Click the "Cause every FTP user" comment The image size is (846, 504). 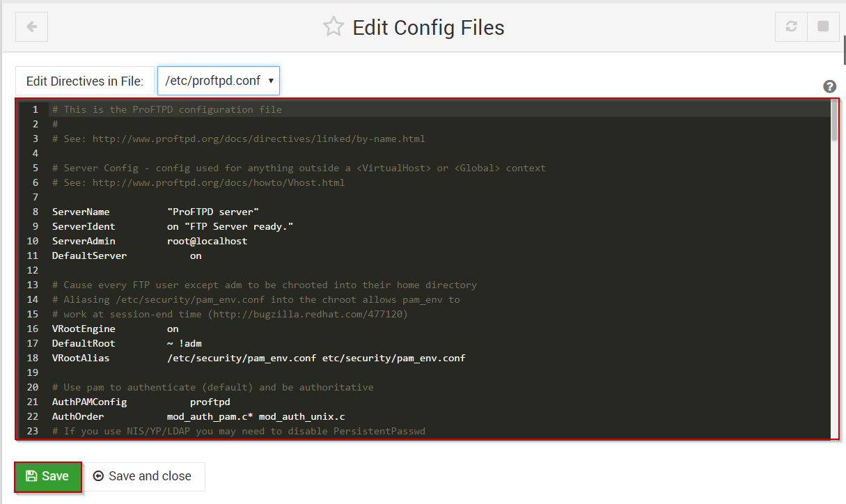click(265, 285)
